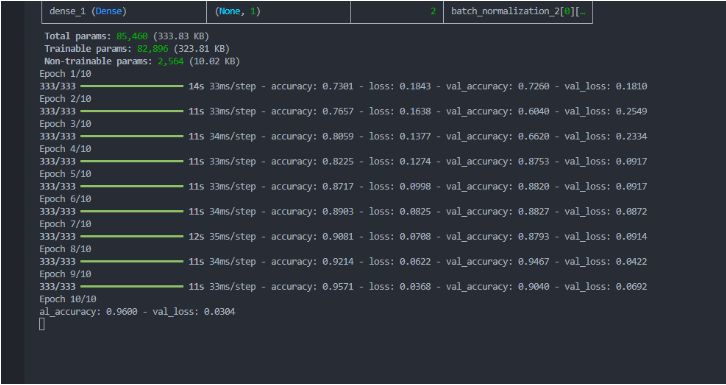
Task: Click the "val_accuracy: 0.6620" value
Action: pyautogui.click(x=498, y=136)
